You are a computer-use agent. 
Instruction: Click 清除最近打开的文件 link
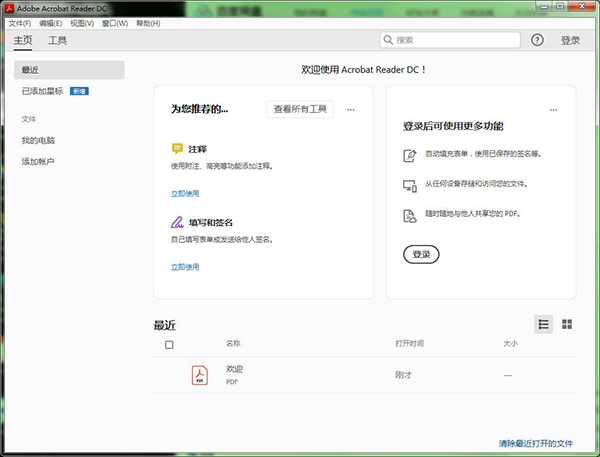coord(536,443)
